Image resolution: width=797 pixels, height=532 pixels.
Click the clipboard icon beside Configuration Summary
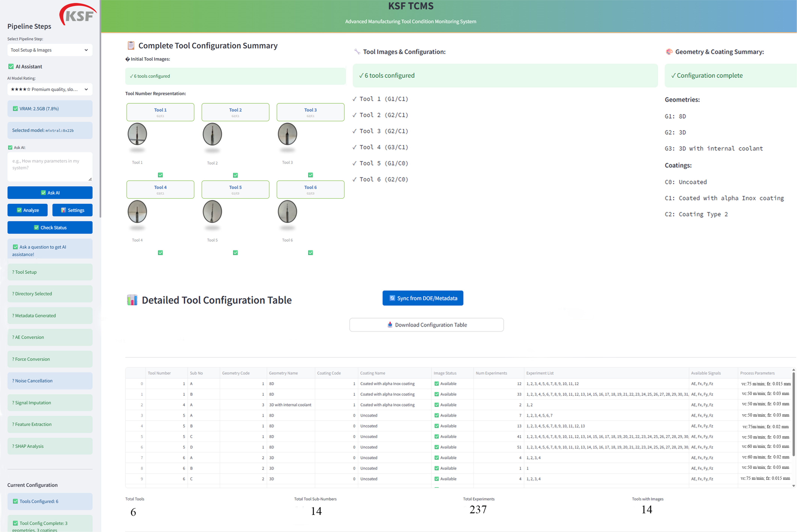coord(131,46)
